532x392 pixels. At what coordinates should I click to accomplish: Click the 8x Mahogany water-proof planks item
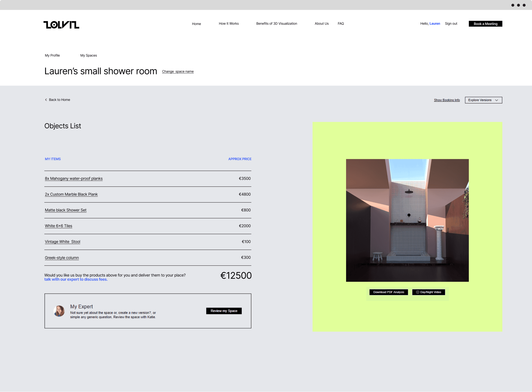tap(74, 178)
